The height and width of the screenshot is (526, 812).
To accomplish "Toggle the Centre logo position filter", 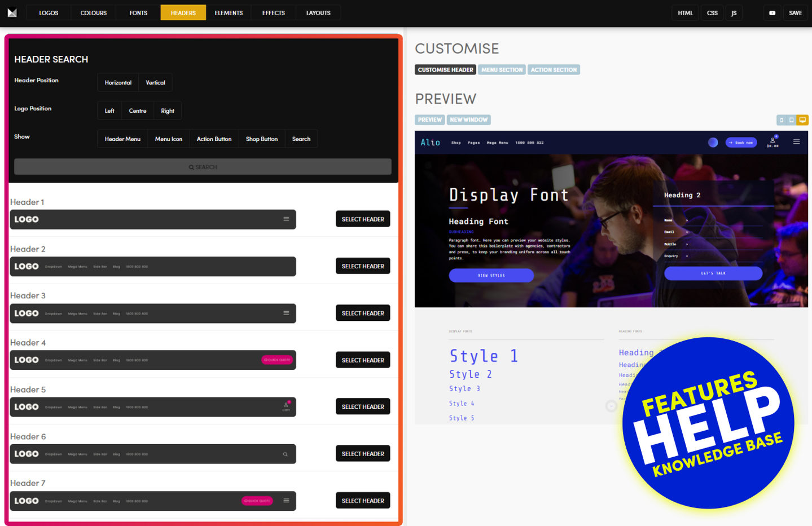I will 137,111.
